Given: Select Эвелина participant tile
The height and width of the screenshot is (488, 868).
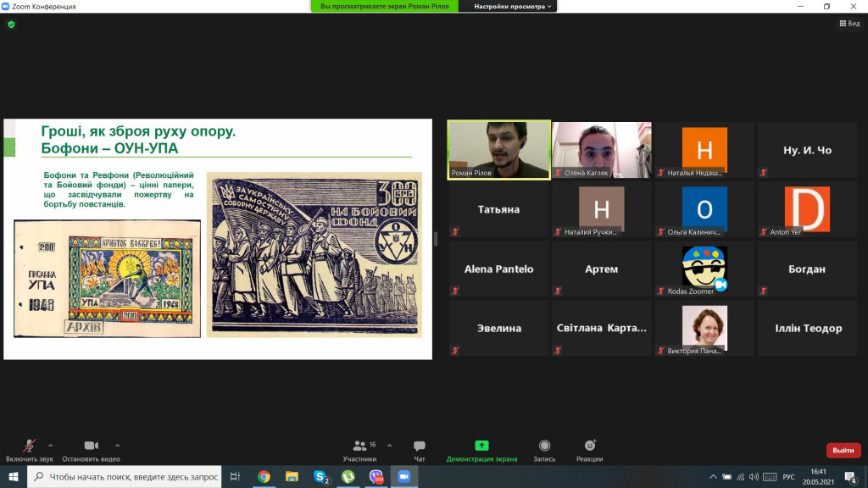Looking at the screenshot, I should [x=498, y=328].
